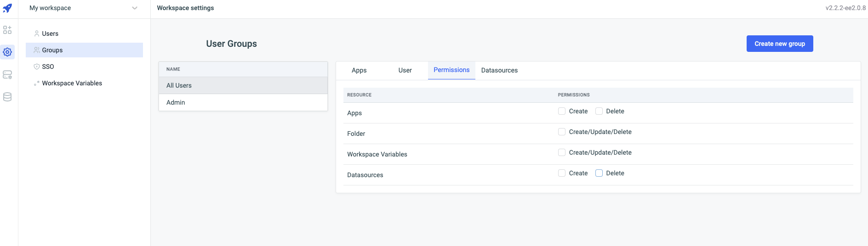Open the database icon in sidebar

[7, 97]
